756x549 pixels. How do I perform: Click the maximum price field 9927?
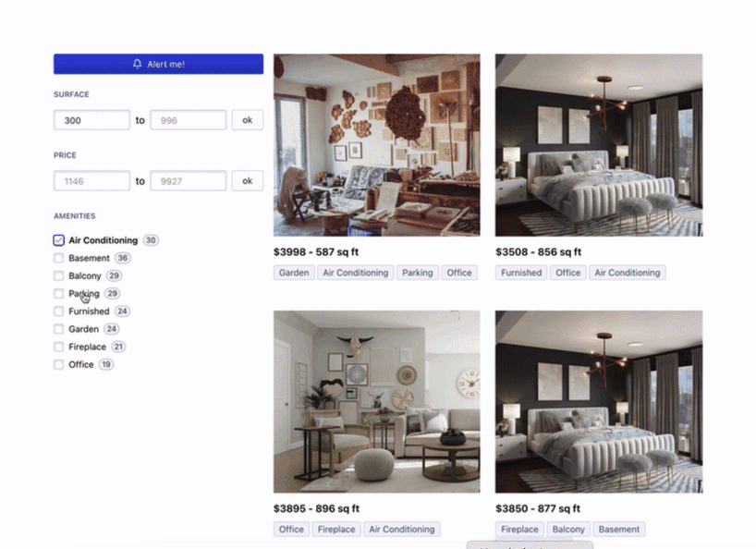point(188,181)
